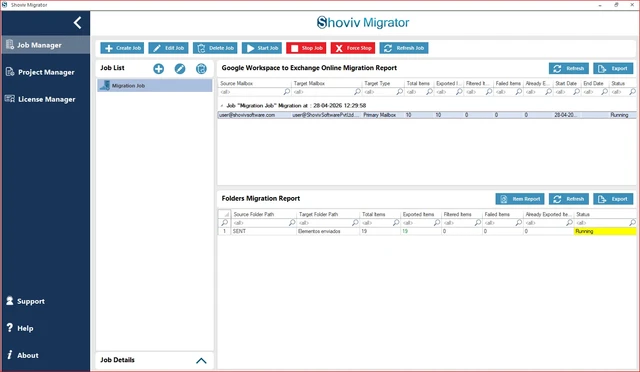Viewport: 640px width, 372px height.
Task: Click the Primary Mailbox cell
Action: (x=383, y=115)
